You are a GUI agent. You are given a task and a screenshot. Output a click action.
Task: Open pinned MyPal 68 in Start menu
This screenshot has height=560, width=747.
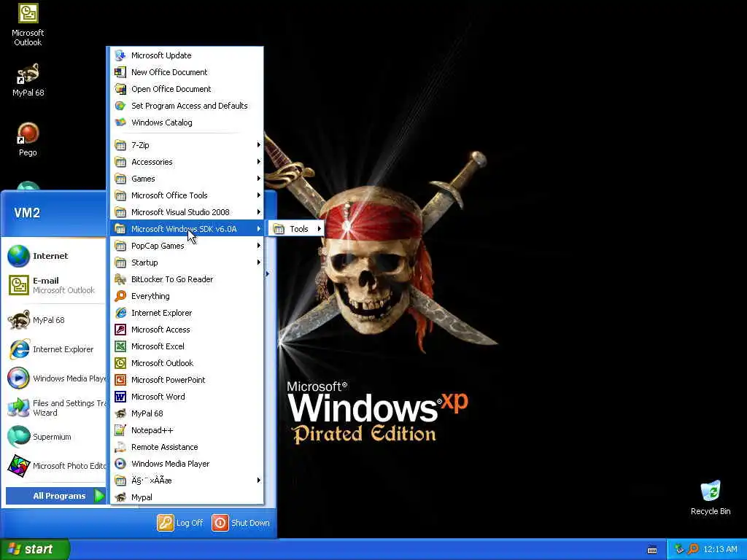tap(55, 320)
